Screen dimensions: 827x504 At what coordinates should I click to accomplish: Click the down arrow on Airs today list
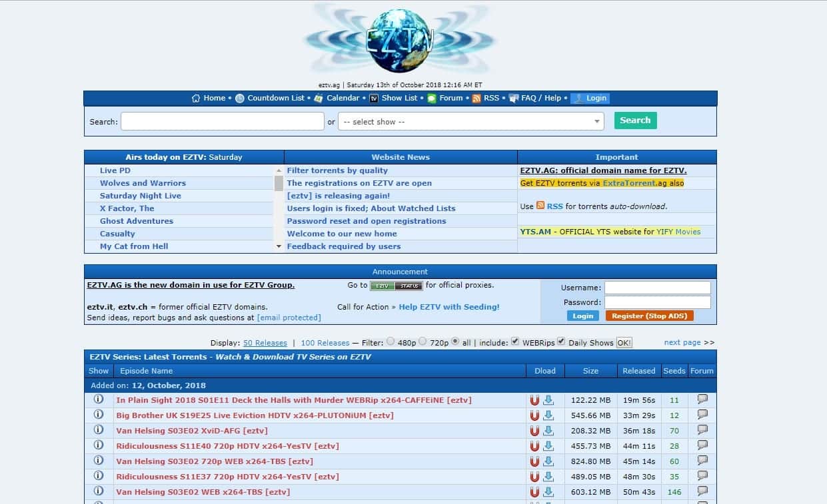(279, 246)
